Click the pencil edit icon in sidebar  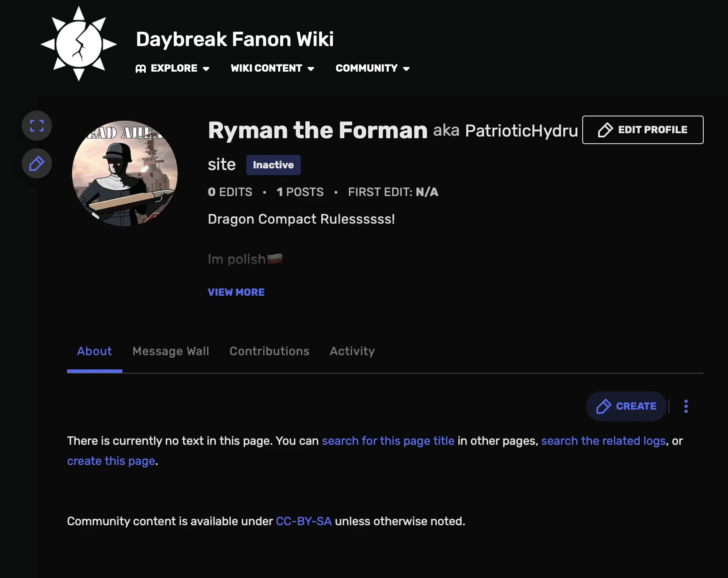37,163
